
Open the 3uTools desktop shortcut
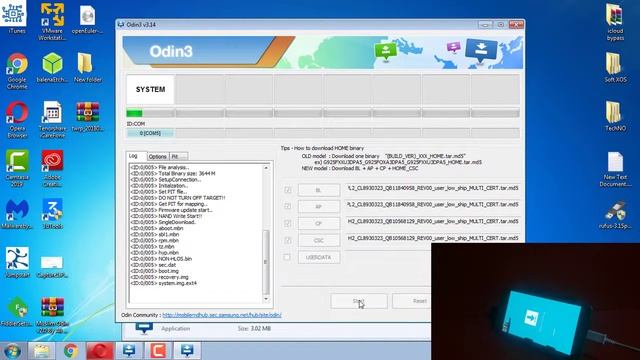point(52,214)
